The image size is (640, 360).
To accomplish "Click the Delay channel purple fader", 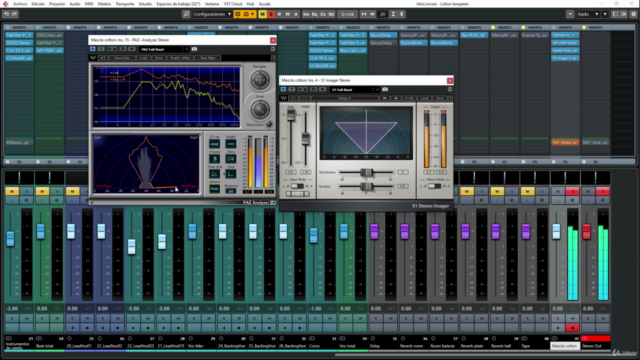I will coord(374,231).
